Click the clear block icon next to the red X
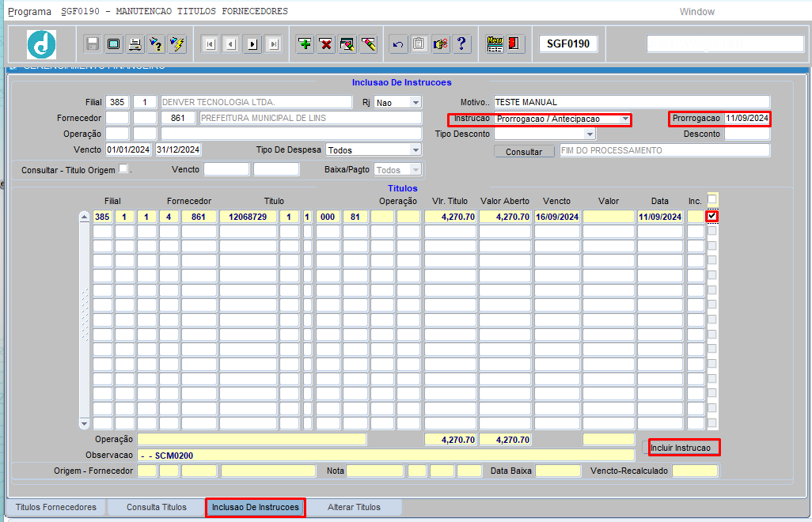Viewport: 812px width, 522px height. pos(347,44)
